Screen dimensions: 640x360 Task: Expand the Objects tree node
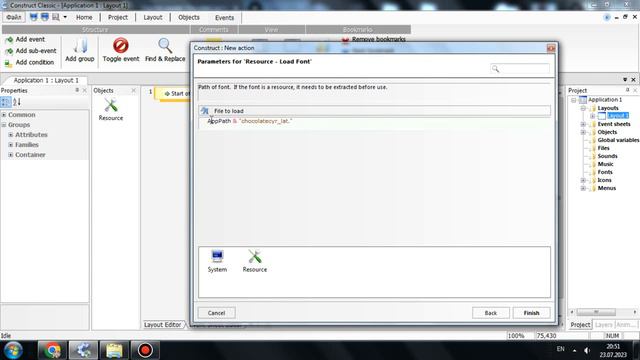click(583, 132)
